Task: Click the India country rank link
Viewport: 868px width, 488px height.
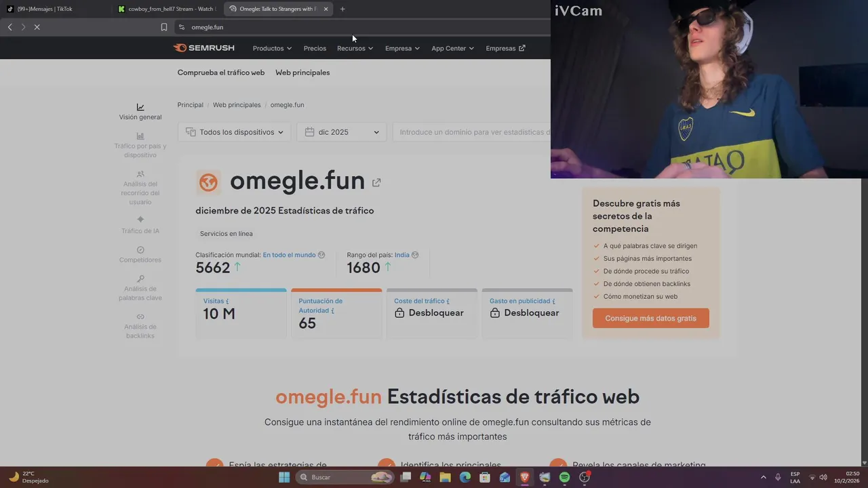Action: click(x=402, y=255)
